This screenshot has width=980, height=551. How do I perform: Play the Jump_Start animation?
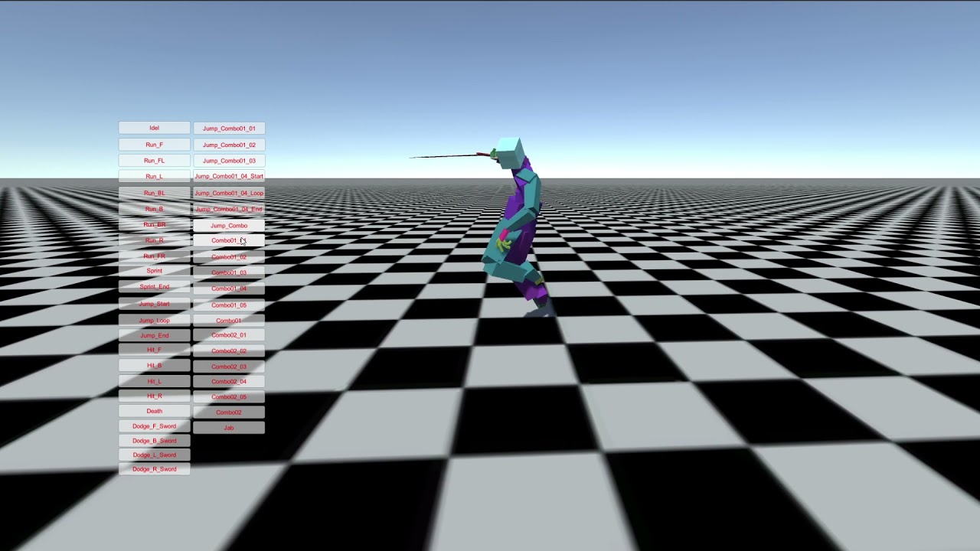click(x=154, y=304)
